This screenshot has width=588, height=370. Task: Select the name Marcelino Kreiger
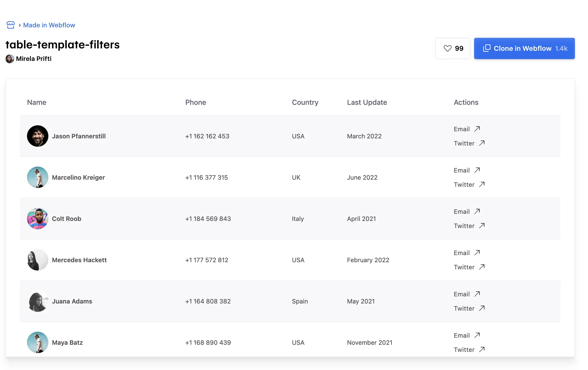coord(78,177)
